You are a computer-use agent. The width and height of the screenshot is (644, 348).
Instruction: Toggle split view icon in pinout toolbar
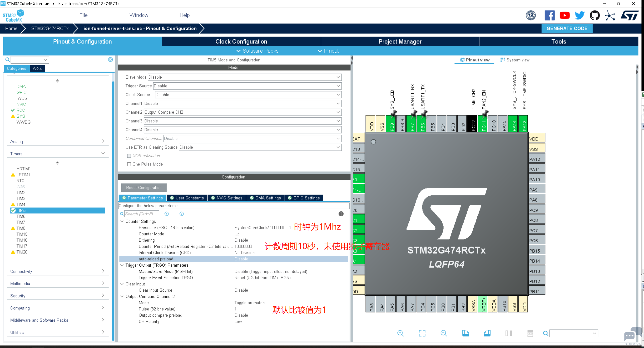pyautogui.click(x=509, y=333)
